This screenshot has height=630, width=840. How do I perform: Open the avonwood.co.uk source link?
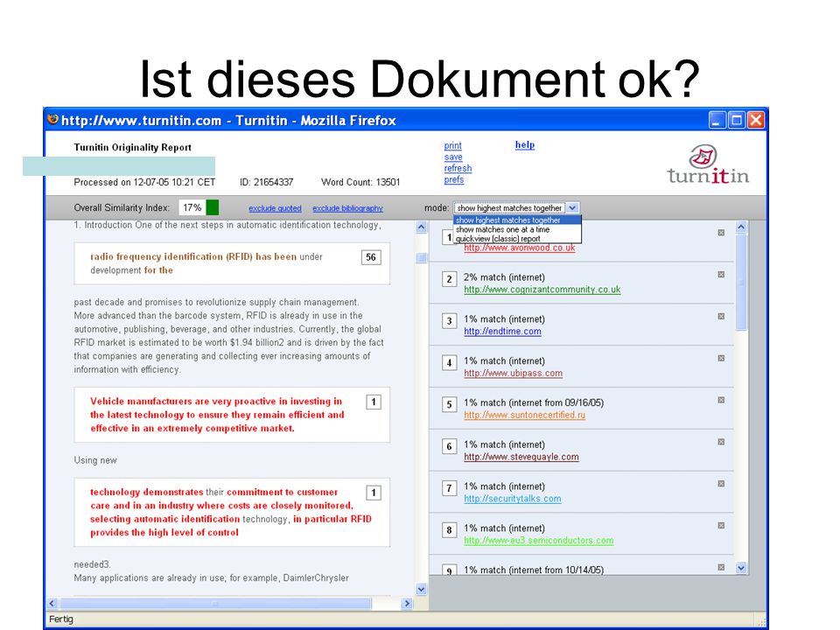pyautogui.click(x=520, y=248)
